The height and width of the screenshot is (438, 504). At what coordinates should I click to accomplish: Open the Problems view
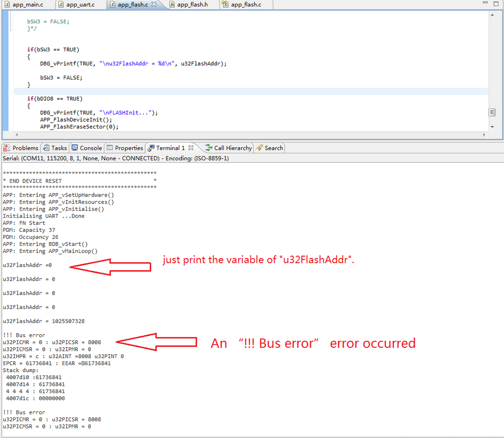coord(21,148)
